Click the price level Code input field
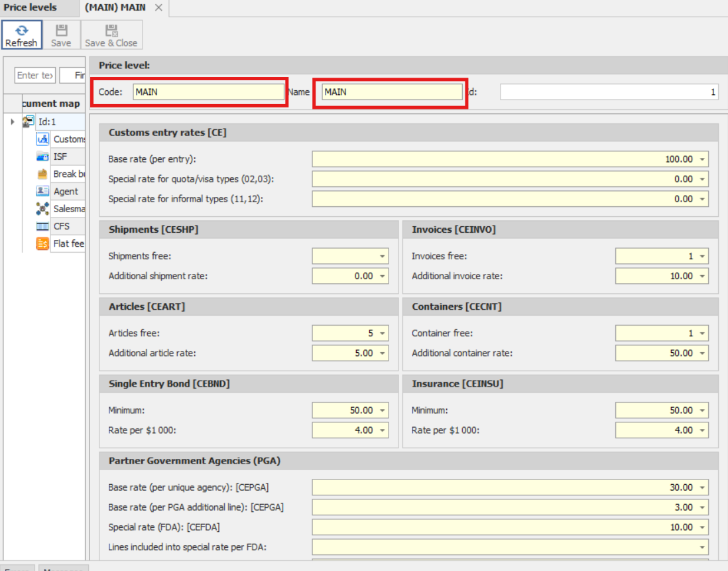728x571 pixels. pos(208,92)
